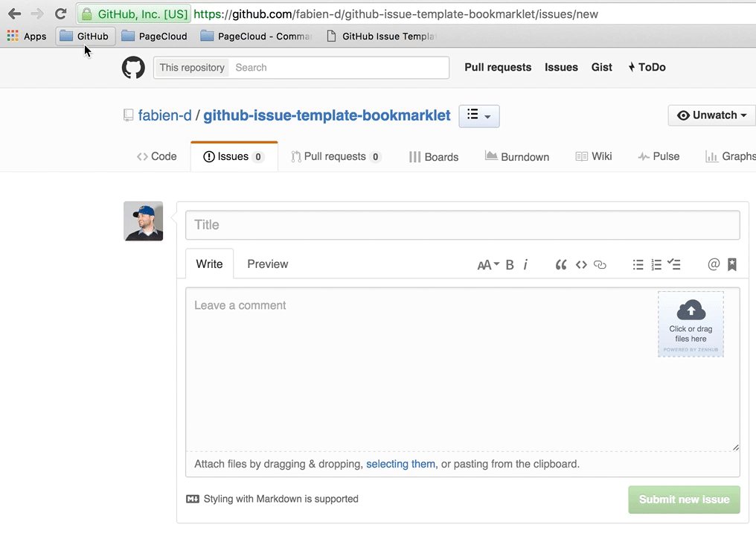Click the bookmark saved-replies icon
756x536 pixels.
click(732, 264)
